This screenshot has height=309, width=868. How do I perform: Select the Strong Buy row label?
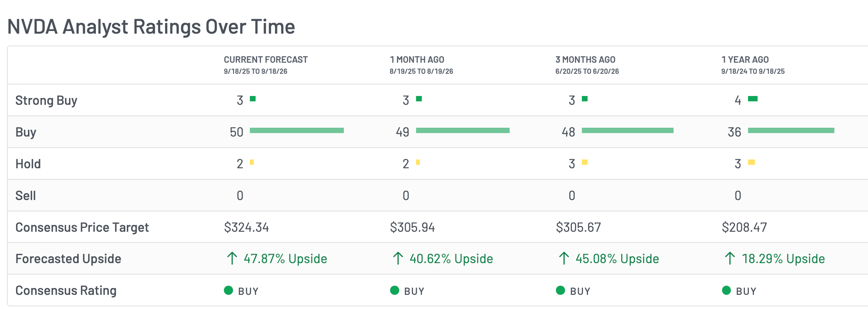coord(46,100)
